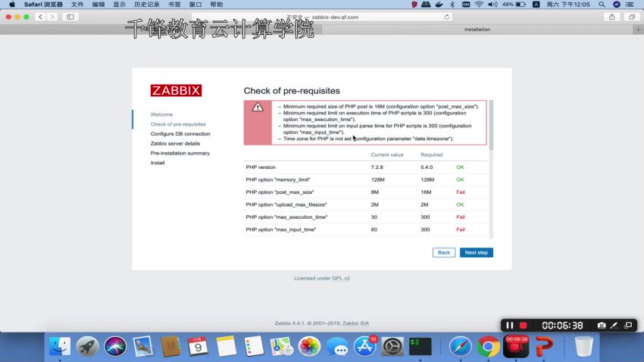Click the volume icon in menu bar
This screenshot has height=362, width=644.
click(493, 5)
